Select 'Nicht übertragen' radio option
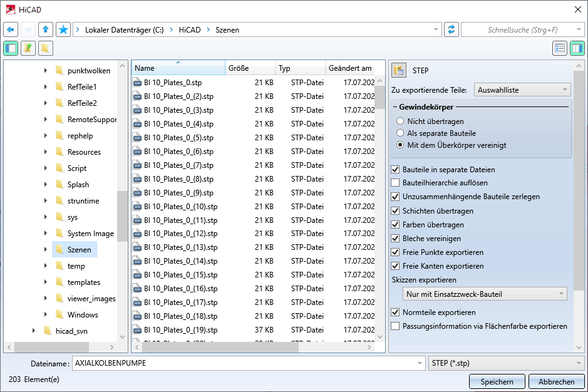588x392 pixels. tap(401, 121)
